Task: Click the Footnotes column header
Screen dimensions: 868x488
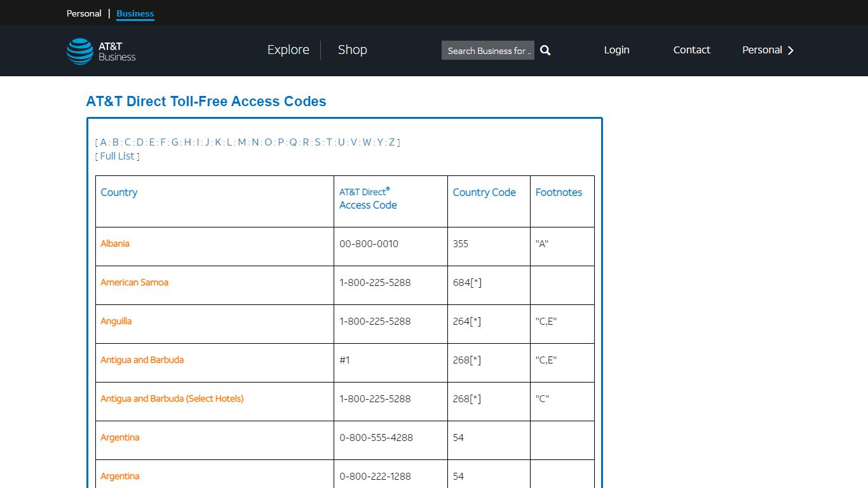Action: point(559,192)
